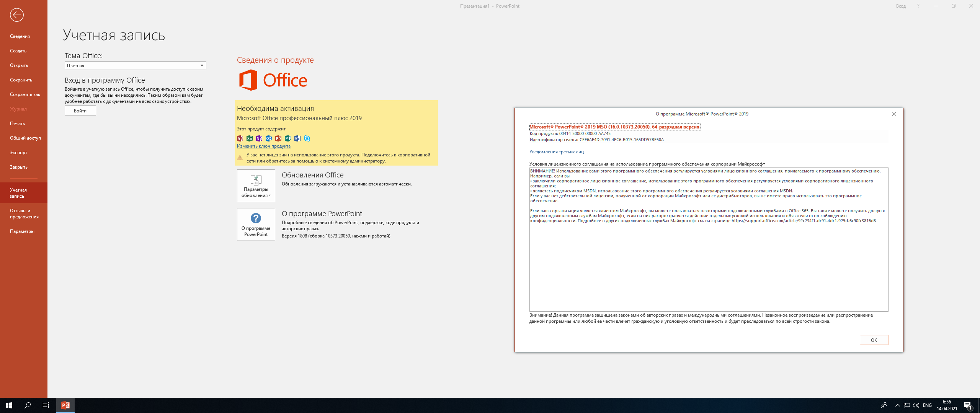980x413 pixels.
Task: Click the back arrow in the backstage sidebar
Action: pos(16,15)
